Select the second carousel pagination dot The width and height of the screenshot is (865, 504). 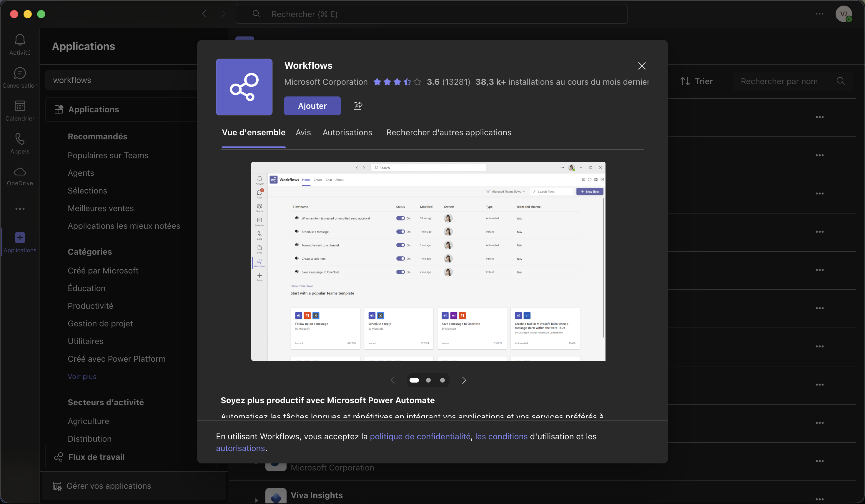tap(428, 380)
